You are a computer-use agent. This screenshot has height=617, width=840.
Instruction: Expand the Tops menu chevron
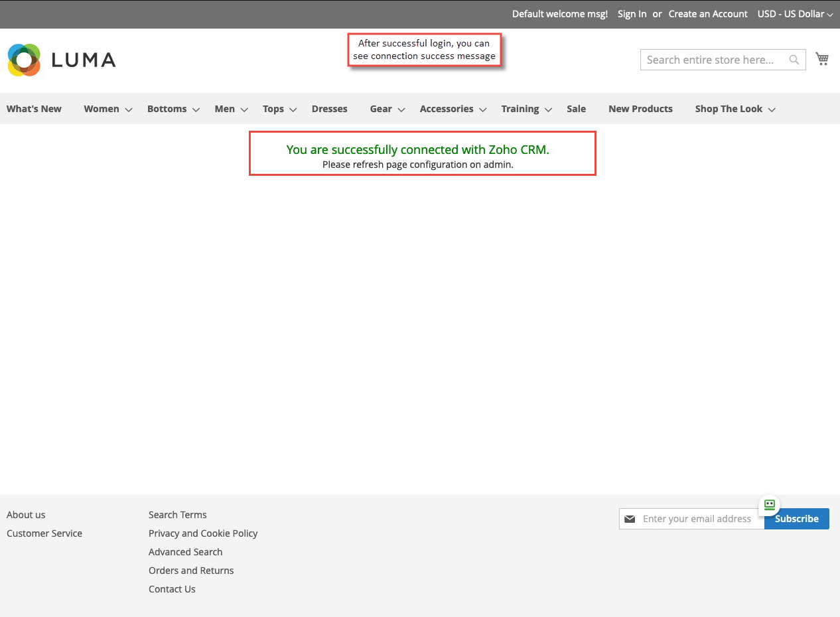coord(293,109)
